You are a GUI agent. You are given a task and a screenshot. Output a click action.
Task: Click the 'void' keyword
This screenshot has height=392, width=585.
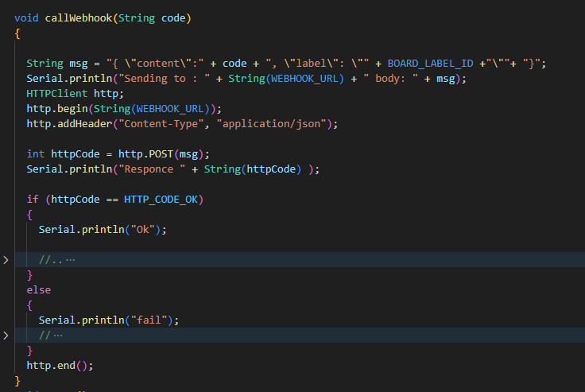26,18
